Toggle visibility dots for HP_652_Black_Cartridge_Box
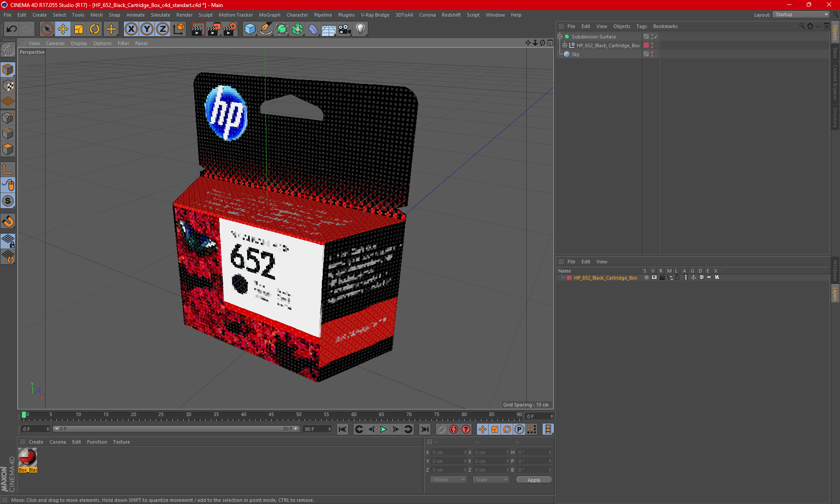Viewport: 840px width, 504px height. [652, 45]
